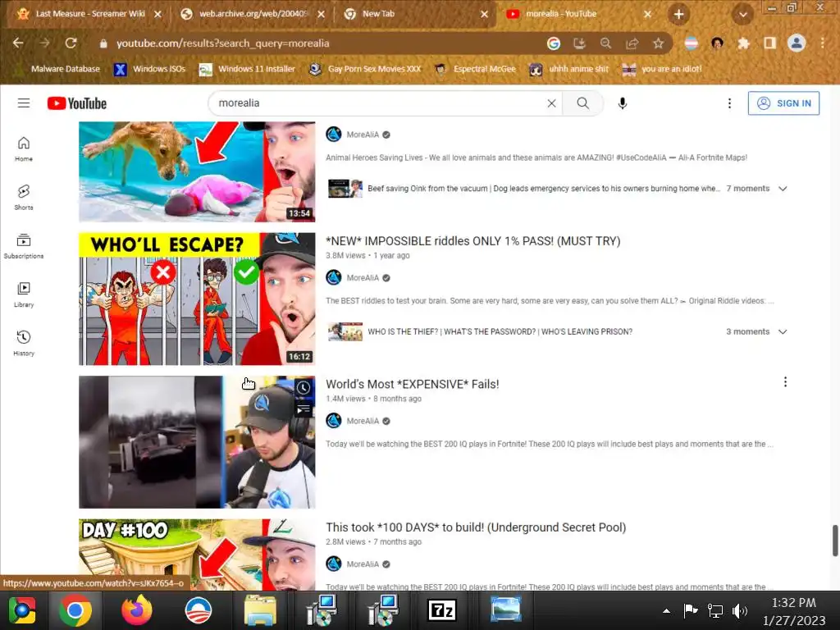Image resolution: width=840 pixels, height=630 pixels.
Task: Close the Last Measure - Screamer Wiki tab
Action: (x=157, y=15)
